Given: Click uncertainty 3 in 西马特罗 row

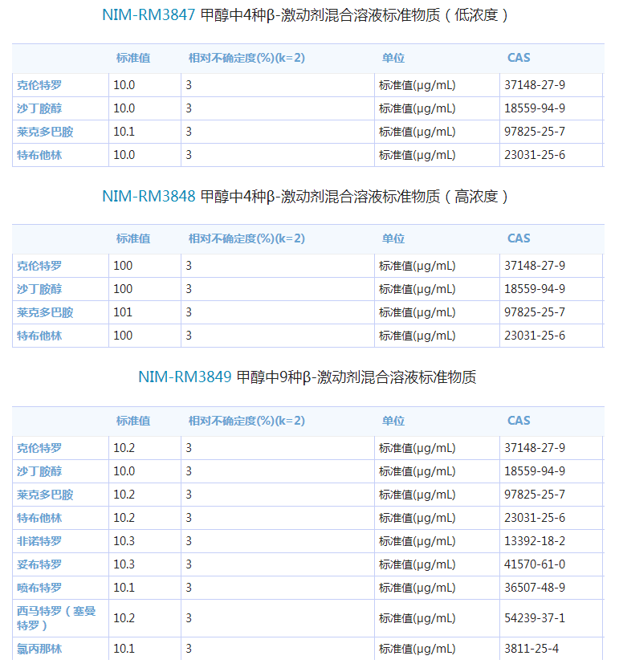Looking at the screenshot, I should click(x=189, y=618).
